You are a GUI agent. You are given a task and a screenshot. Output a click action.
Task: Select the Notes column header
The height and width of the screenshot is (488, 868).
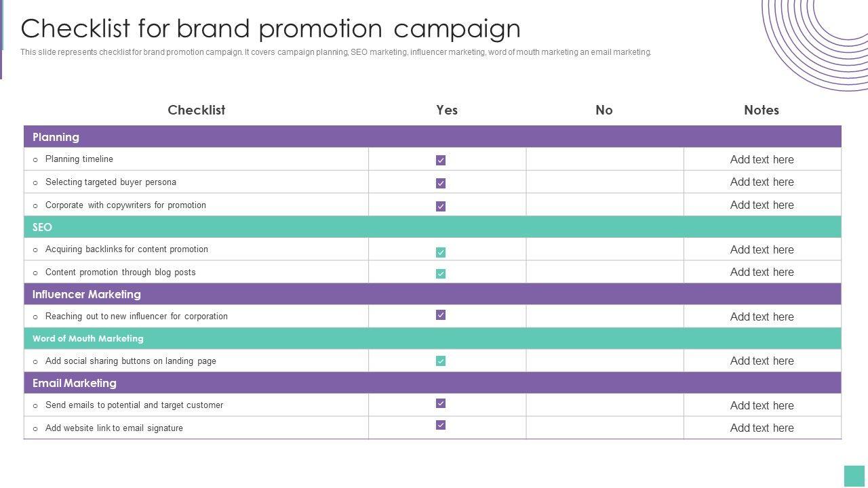(x=761, y=110)
